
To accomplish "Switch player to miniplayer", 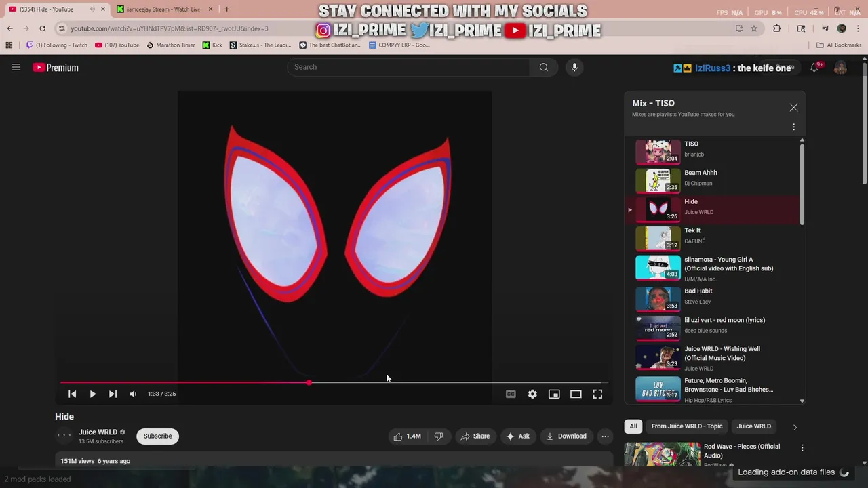I will 554,394.
